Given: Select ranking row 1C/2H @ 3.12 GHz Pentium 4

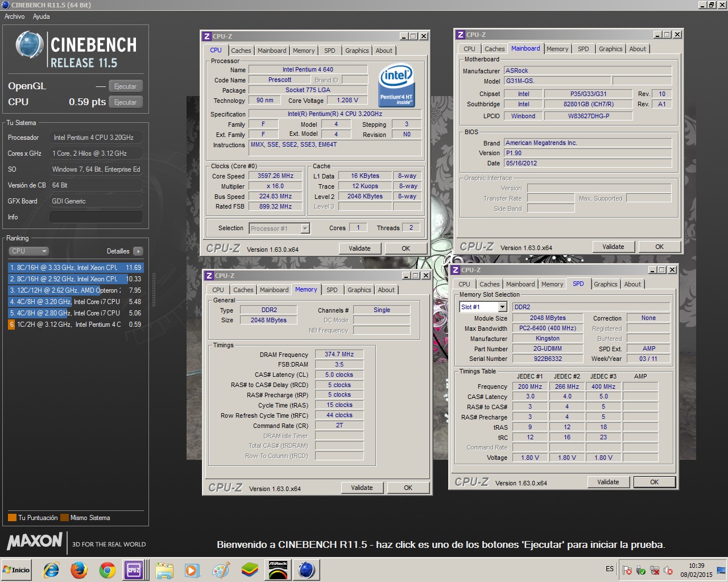Looking at the screenshot, I should [x=76, y=325].
